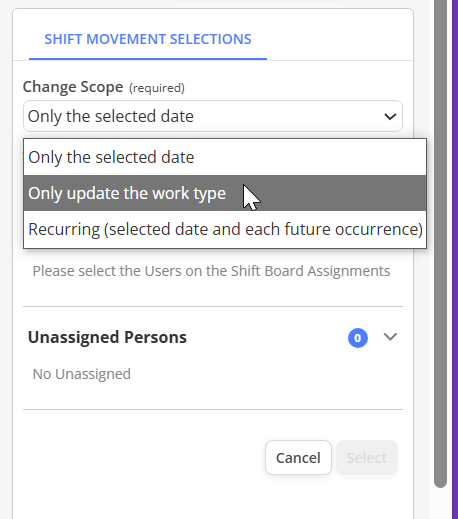The image size is (458, 519).
Task: Click the Change Scope field label
Action: pos(73,87)
